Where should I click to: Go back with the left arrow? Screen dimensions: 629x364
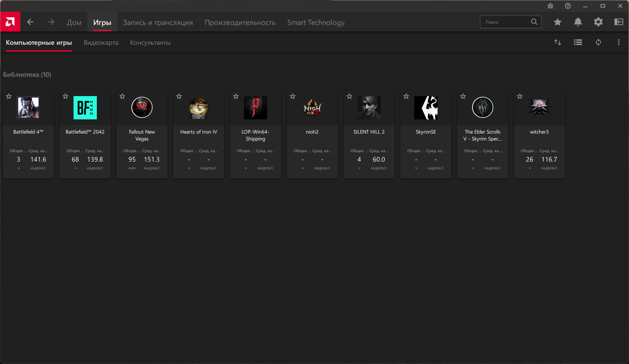[30, 22]
